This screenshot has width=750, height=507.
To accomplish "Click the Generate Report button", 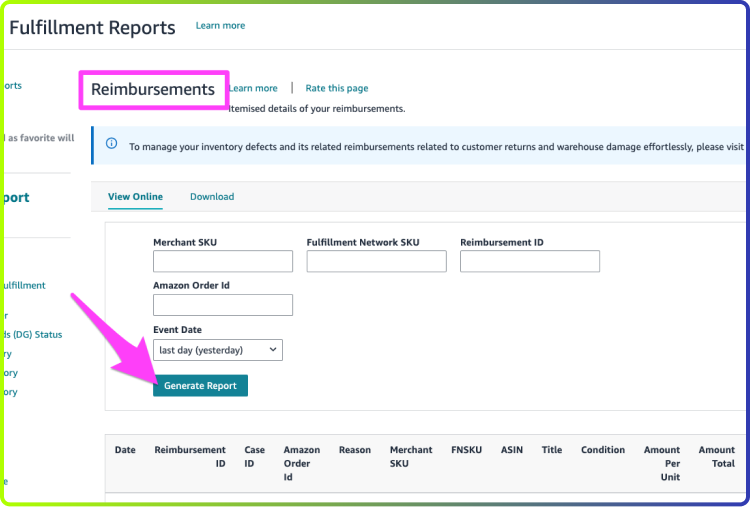I will [200, 386].
